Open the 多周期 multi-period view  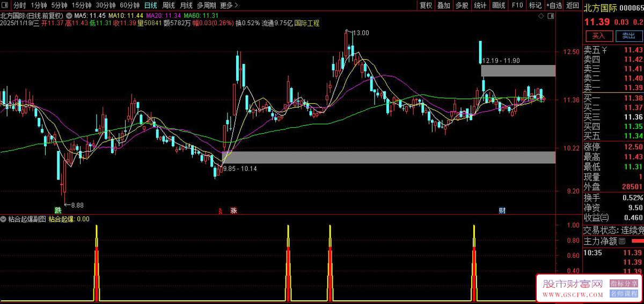click(x=207, y=5)
